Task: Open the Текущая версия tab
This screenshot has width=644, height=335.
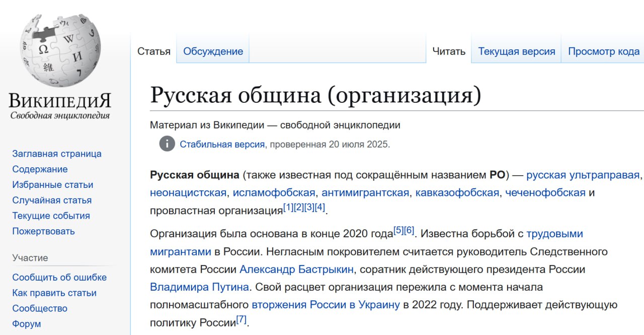Action: [x=517, y=51]
